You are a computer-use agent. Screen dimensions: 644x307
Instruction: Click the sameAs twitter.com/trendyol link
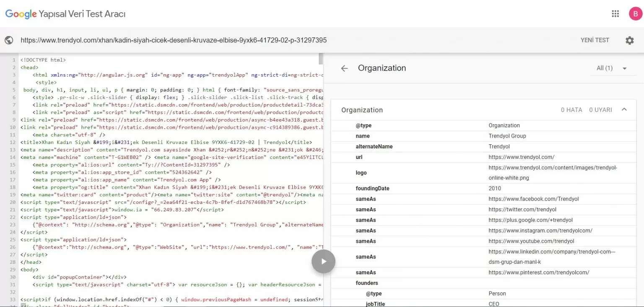(522, 209)
